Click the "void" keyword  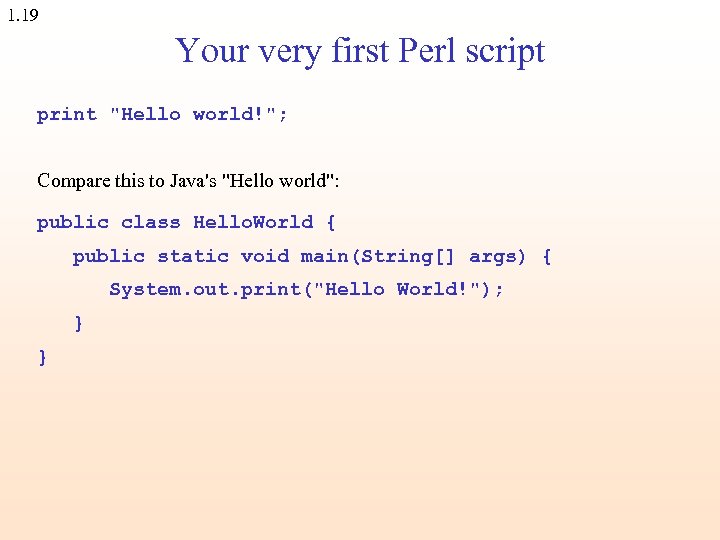pyautogui.click(x=264, y=256)
